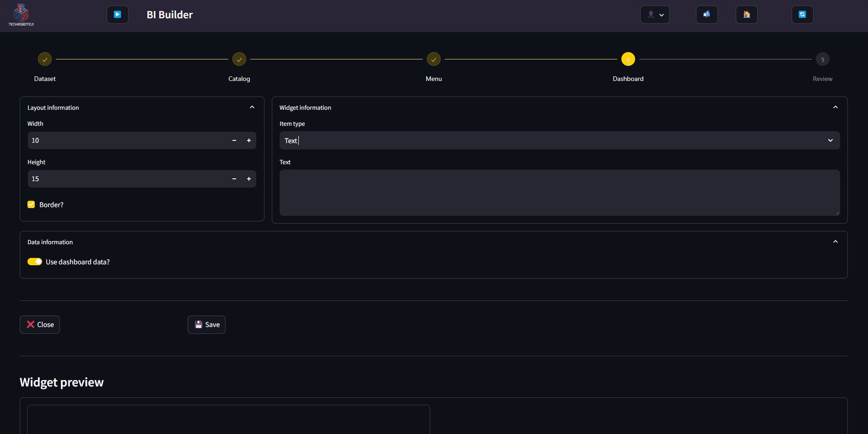Toggle Use dashboard data? switch
This screenshot has width=868, height=434.
(x=35, y=262)
